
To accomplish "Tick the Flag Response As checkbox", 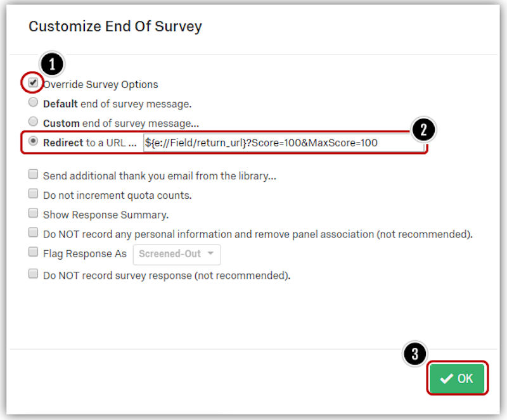I will pyautogui.click(x=33, y=253).
